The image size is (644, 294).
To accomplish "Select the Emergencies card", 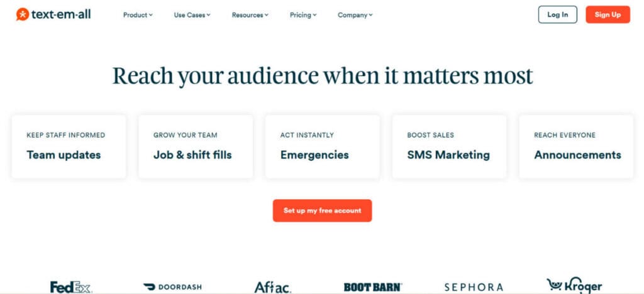I will 323,146.
